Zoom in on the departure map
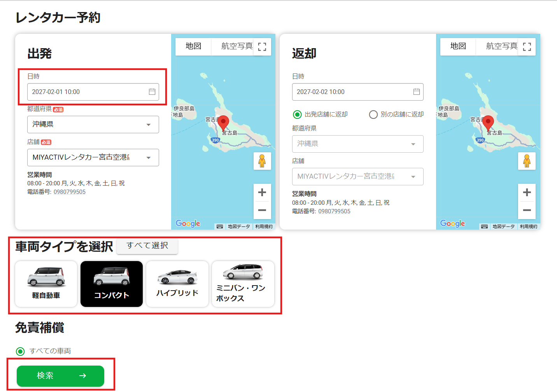 262,192
